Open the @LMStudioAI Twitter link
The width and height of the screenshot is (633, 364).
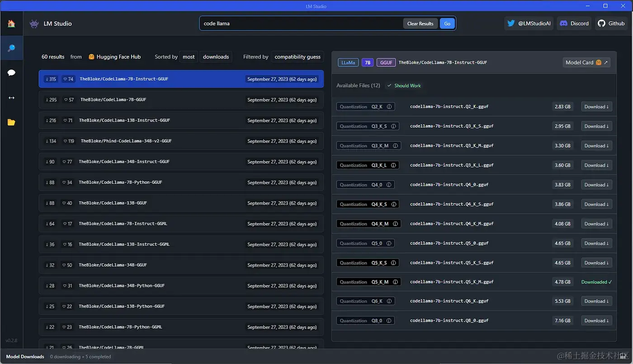click(529, 23)
